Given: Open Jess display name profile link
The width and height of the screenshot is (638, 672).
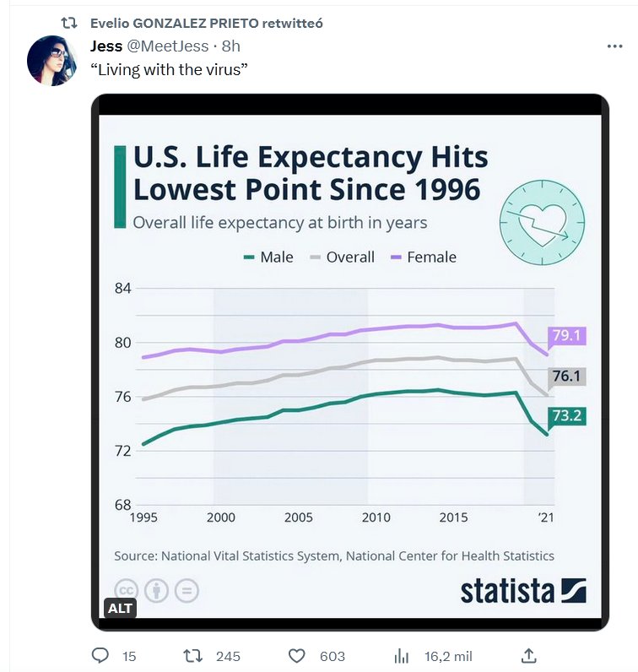Looking at the screenshot, I should tap(106, 46).
